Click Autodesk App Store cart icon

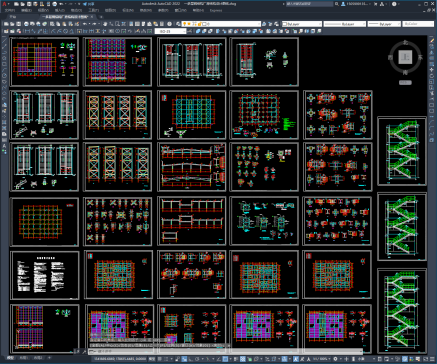[376, 4]
